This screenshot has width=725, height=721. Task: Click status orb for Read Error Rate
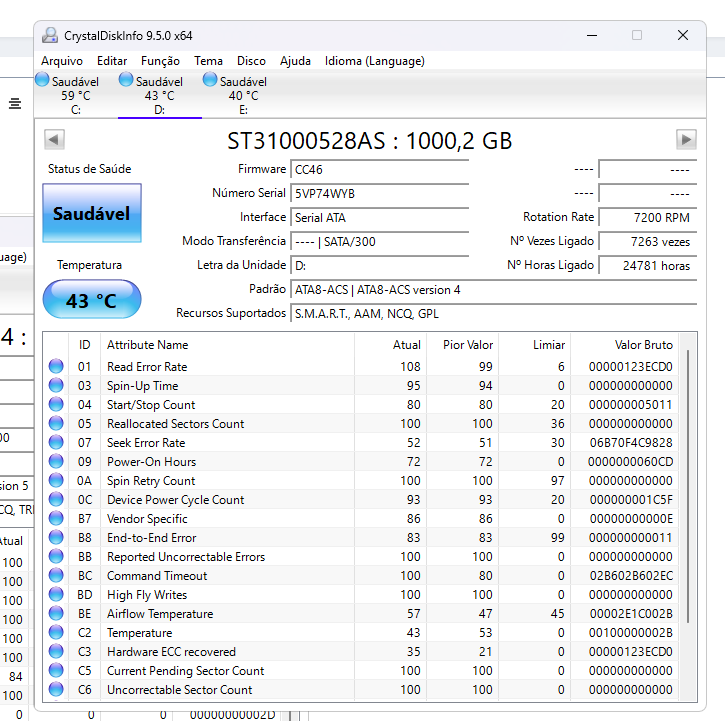coord(56,366)
